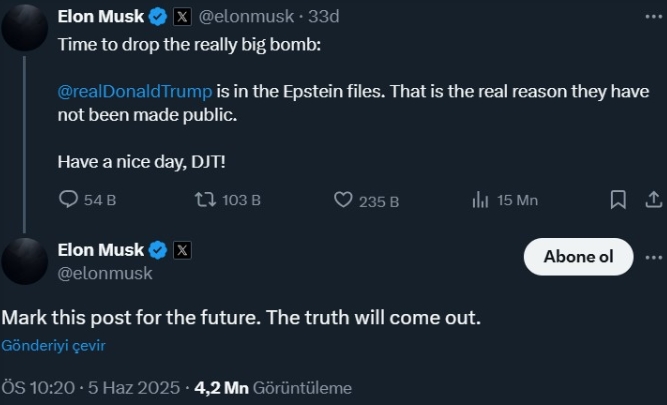Click the X affiliation badge on top post
This screenshot has height=405, width=667.
(x=182, y=17)
